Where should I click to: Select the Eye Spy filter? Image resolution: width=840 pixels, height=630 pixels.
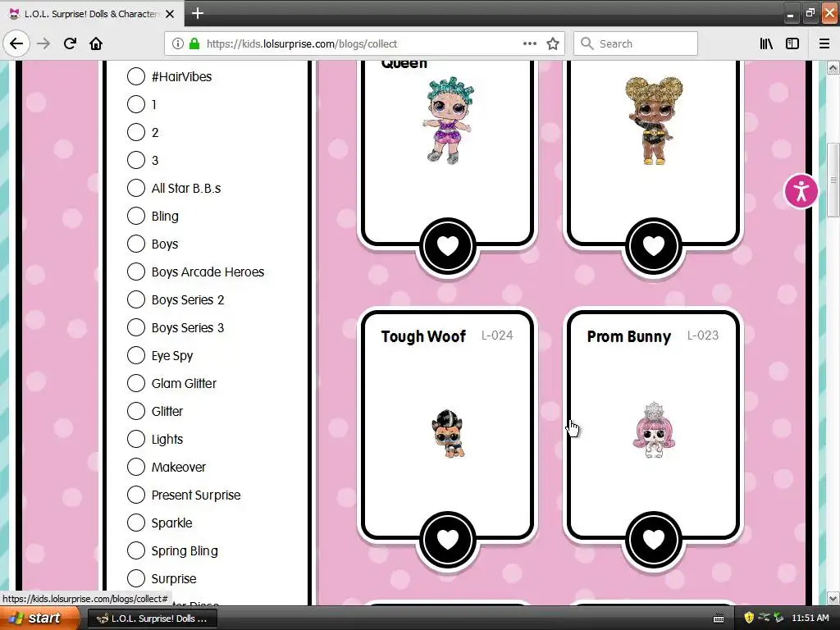point(136,354)
